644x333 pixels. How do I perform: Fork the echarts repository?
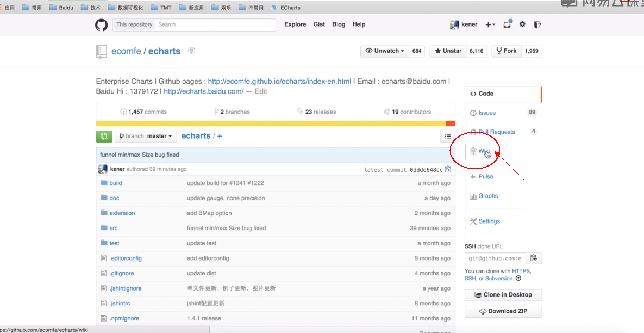coord(507,51)
